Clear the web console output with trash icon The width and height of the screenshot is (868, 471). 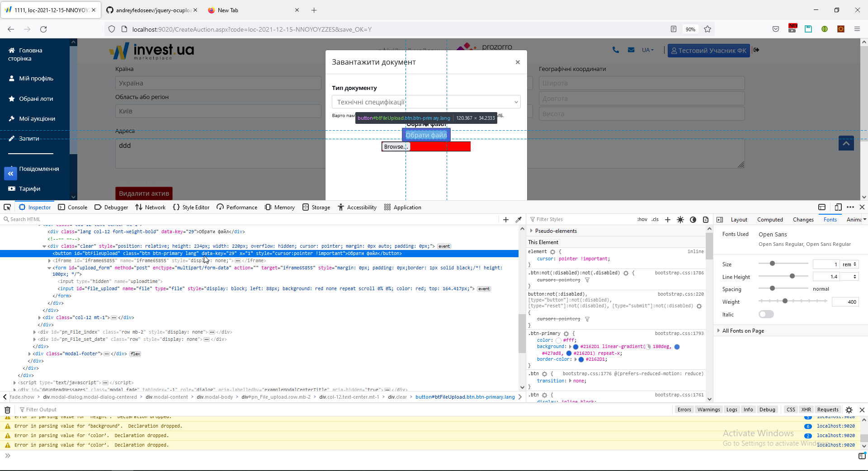tap(7, 410)
